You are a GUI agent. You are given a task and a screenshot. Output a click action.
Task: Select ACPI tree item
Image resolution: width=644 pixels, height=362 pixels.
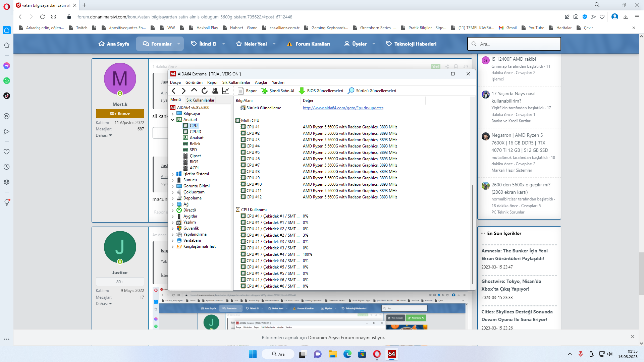click(194, 168)
